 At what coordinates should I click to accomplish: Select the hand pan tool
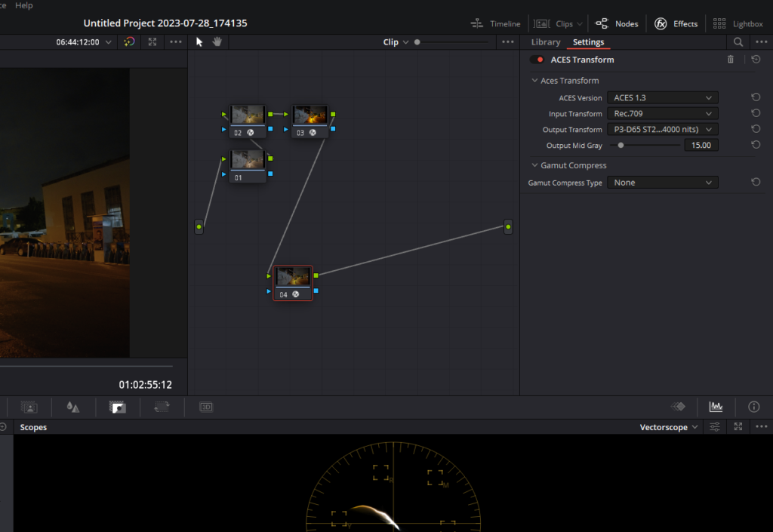click(x=217, y=42)
